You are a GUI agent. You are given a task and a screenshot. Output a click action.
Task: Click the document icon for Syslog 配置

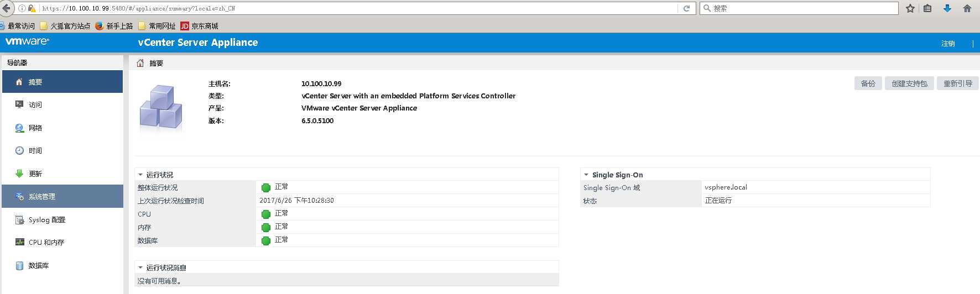click(x=19, y=219)
